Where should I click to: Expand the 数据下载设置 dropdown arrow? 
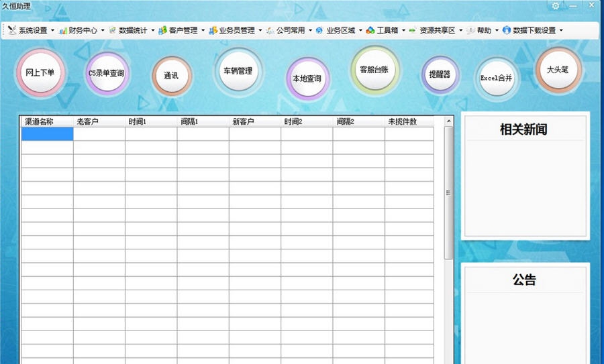pos(561,30)
